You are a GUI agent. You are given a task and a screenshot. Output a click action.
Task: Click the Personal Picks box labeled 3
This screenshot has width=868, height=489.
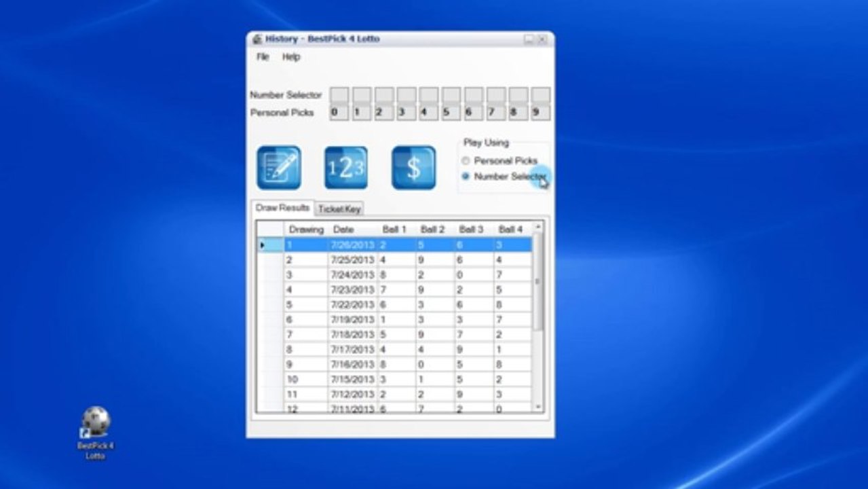click(x=406, y=112)
